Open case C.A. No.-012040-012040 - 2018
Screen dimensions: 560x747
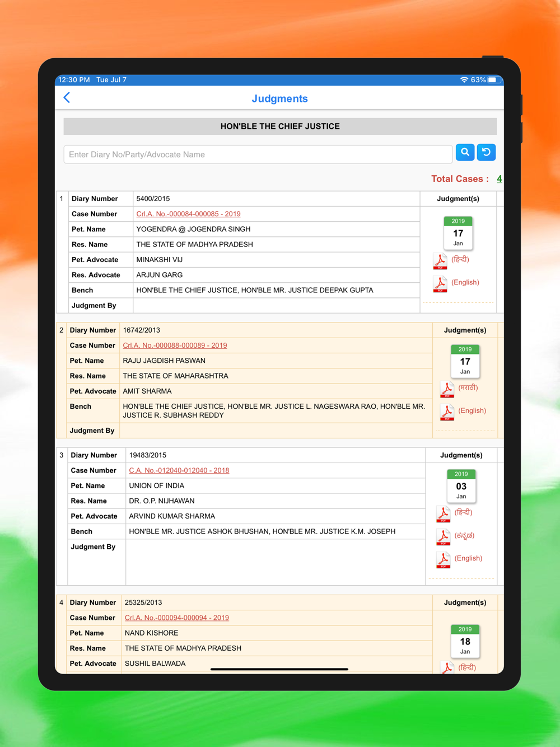point(179,470)
